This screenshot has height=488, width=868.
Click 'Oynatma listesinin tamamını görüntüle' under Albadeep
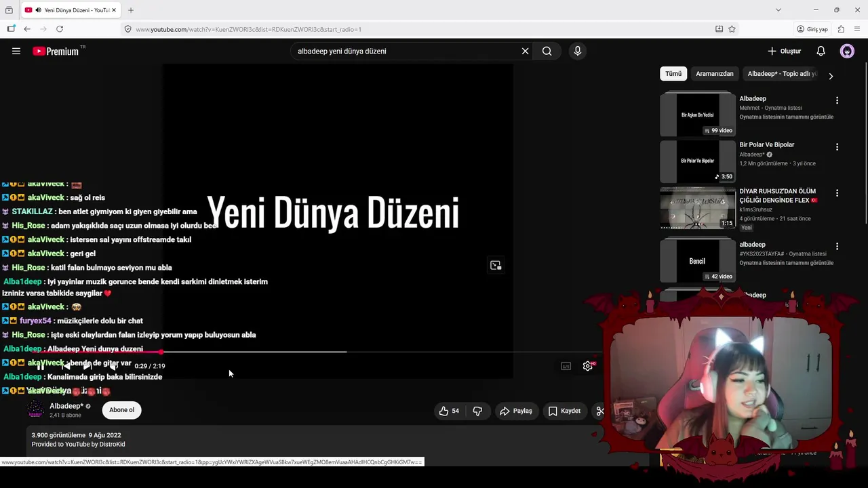tap(786, 117)
